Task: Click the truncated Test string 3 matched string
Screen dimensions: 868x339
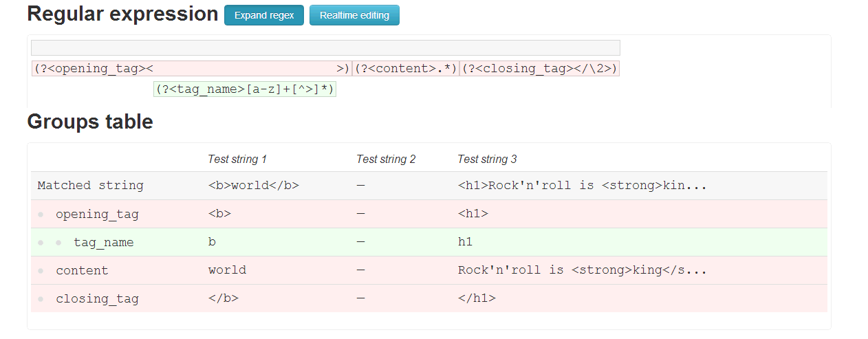Action: [x=582, y=186]
